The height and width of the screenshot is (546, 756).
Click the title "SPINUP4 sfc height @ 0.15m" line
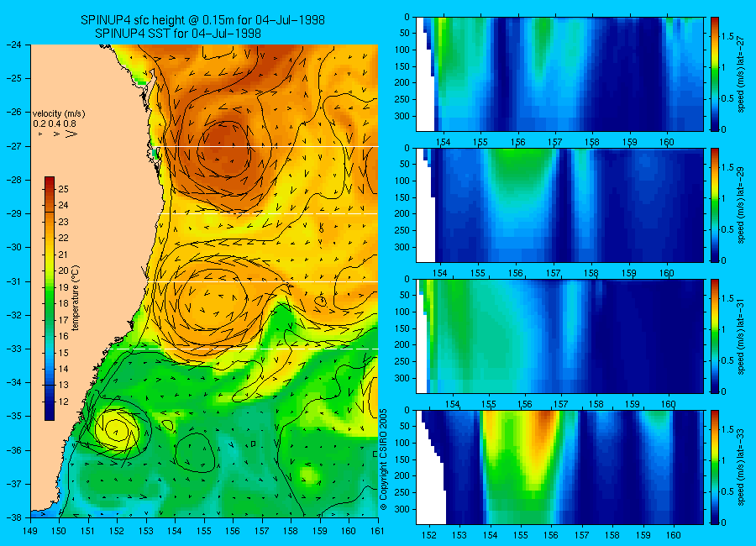pos(202,20)
